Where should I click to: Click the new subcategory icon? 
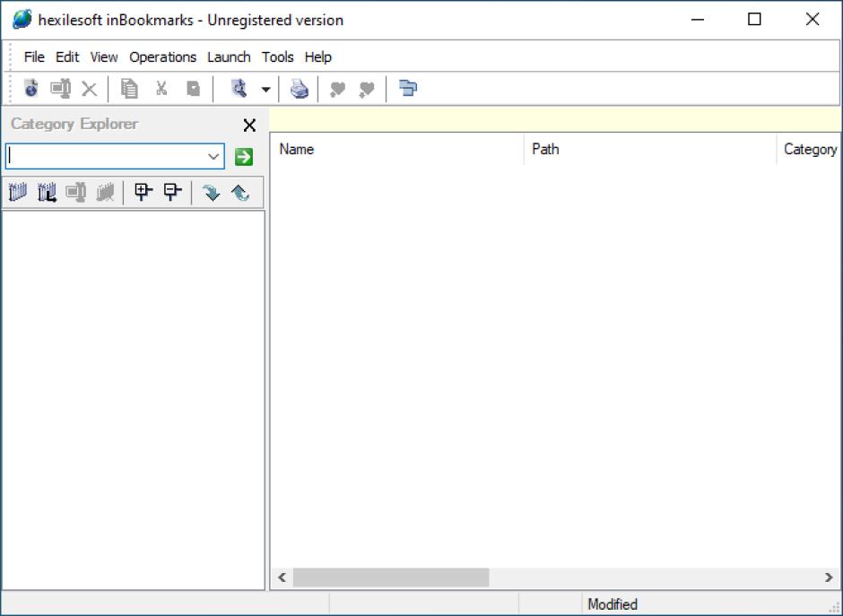pos(47,192)
